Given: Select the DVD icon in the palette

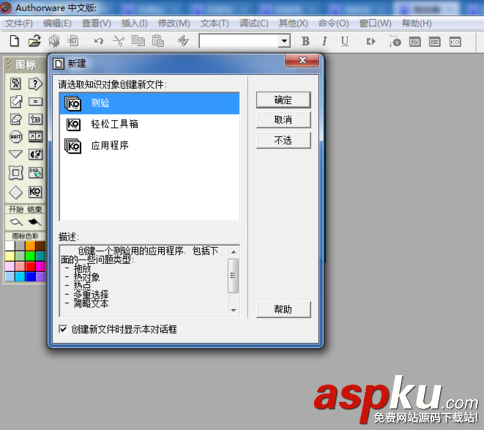Looking at the screenshot, I should [35, 173].
